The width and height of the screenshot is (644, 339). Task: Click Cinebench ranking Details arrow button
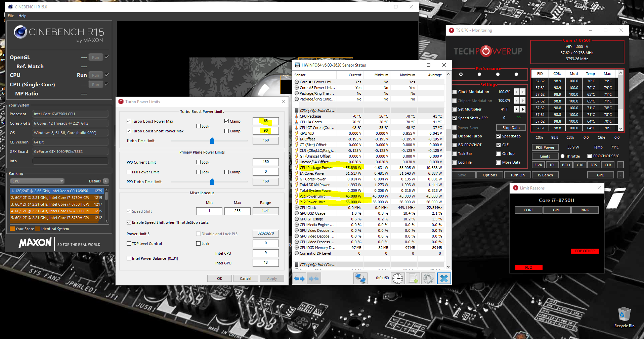click(106, 181)
